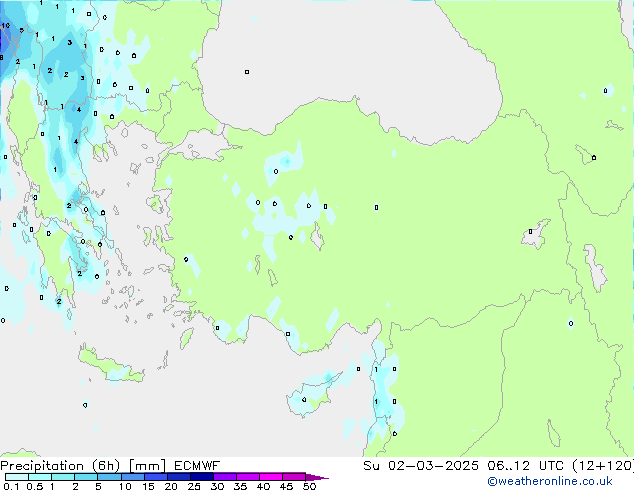
Task: Click the '25' legend value
Action: click(x=194, y=486)
